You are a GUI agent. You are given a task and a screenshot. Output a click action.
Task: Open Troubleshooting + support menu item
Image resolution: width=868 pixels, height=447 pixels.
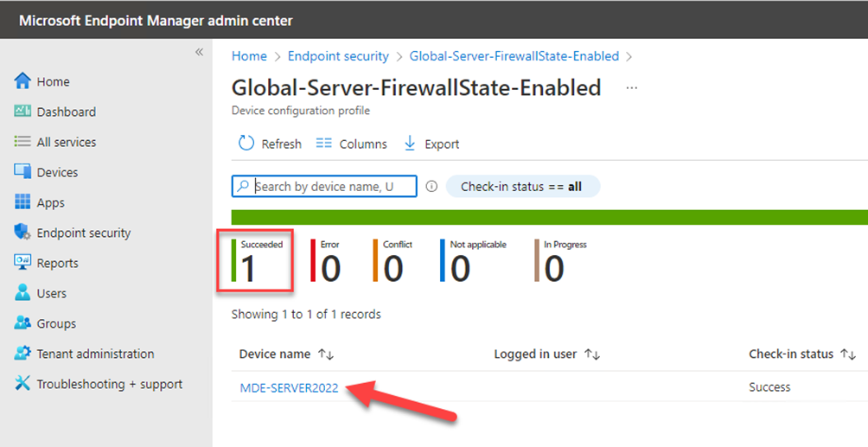tap(110, 384)
